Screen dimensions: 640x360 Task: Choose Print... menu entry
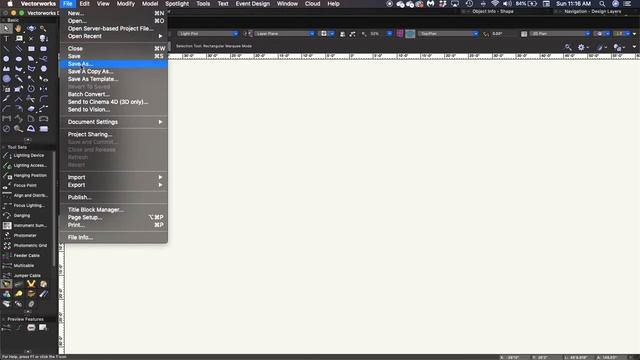[113, 225]
